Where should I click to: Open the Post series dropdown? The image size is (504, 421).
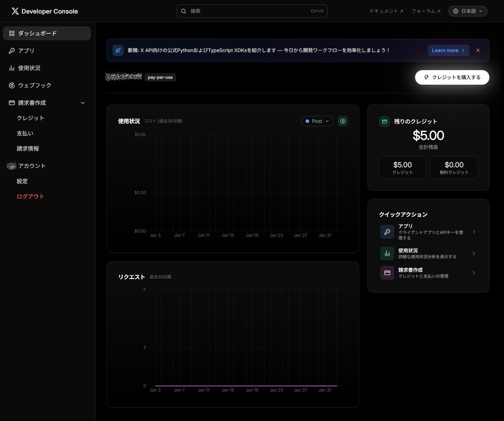318,121
